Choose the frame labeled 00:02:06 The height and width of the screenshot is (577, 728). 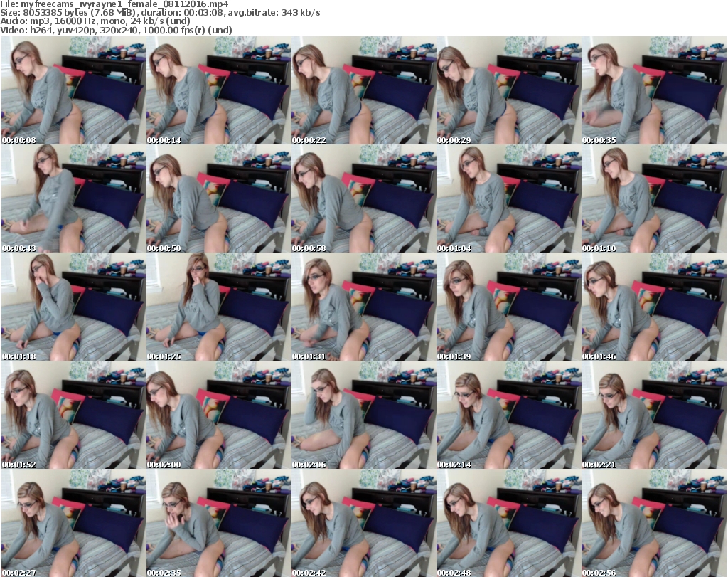click(363, 415)
